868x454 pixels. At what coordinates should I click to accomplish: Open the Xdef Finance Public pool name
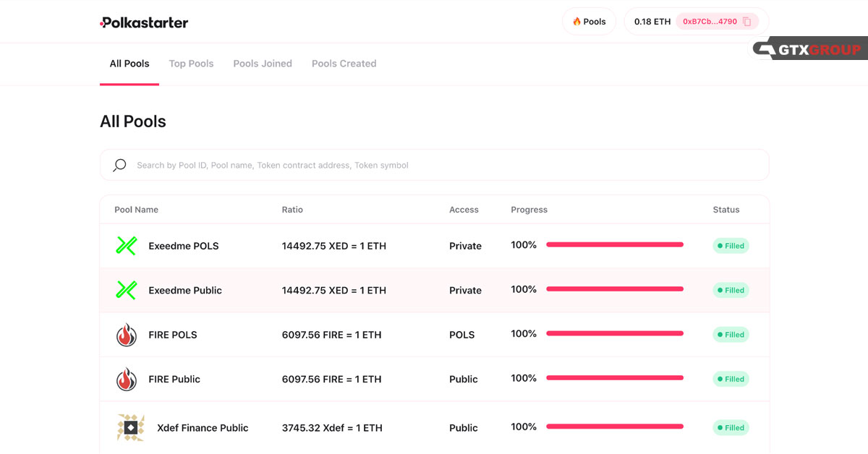203,428
